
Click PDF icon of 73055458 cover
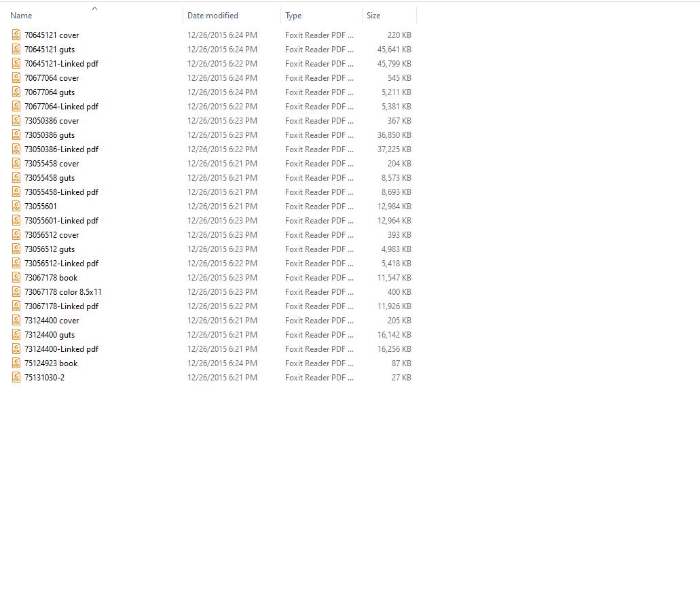click(16, 164)
